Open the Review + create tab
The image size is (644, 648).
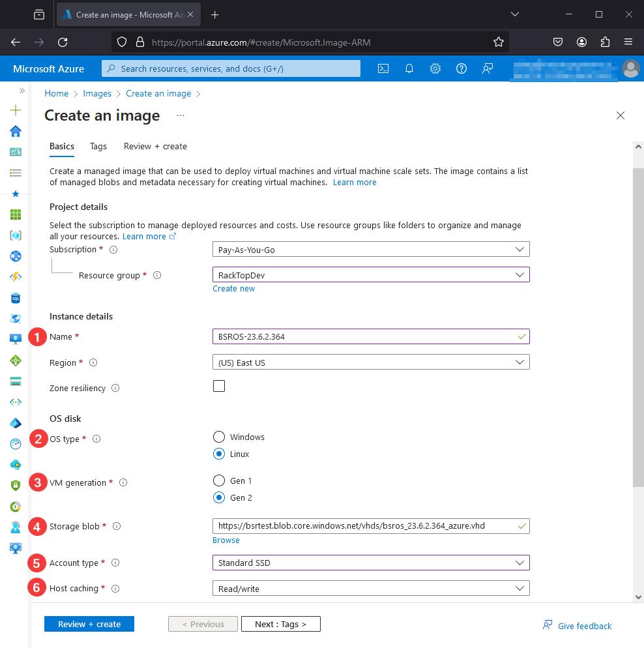pyautogui.click(x=155, y=146)
